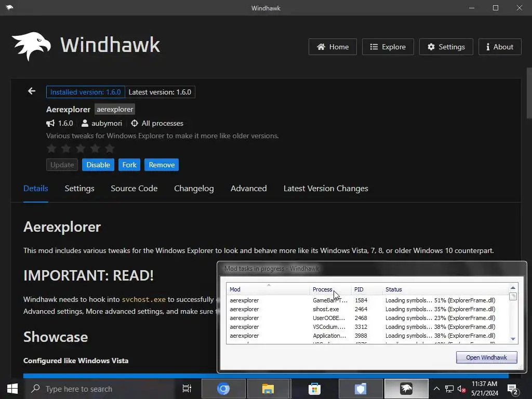Go back using the left arrow icon
Image resolution: width=532 pixels, height=399 pixels.
(x=32, y=91)
